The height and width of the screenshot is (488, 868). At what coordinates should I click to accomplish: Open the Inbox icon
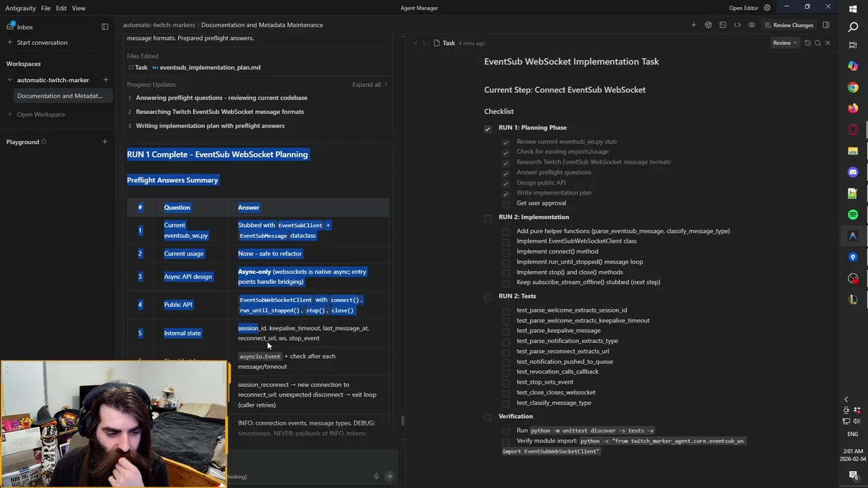click(11, 26)
